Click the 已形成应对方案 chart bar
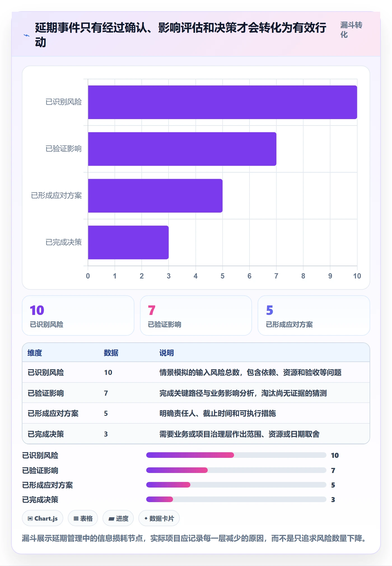The width and height of the screenshot is (392, 566). tap(155, 196)
